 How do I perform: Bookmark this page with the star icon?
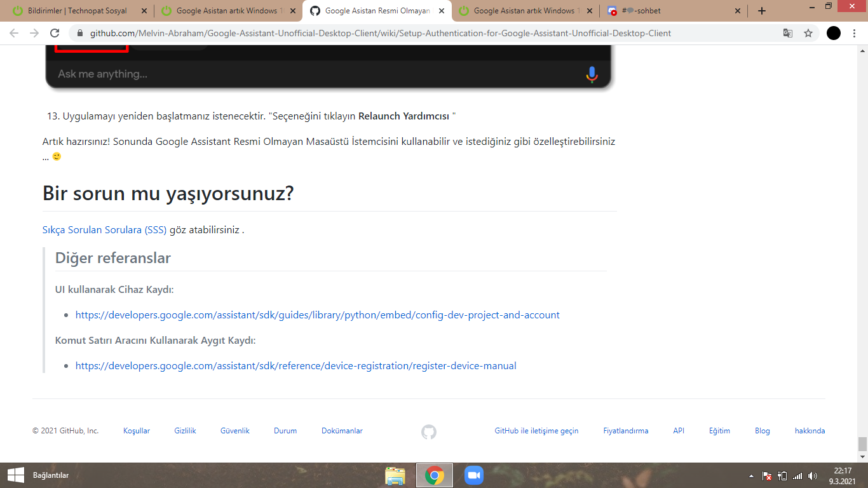pos(808,33)
